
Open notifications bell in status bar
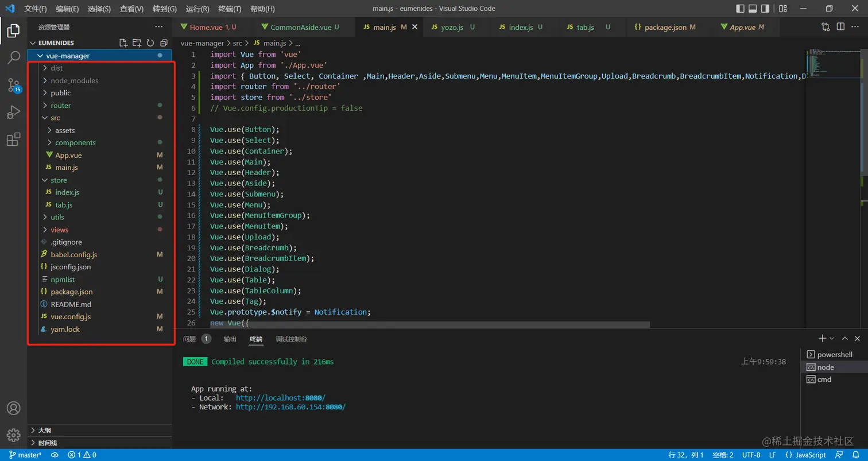coord(855,455)
